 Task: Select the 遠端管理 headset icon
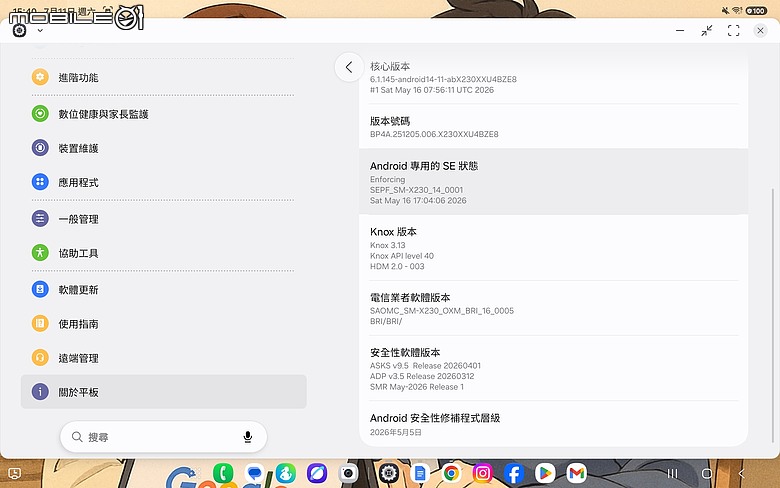(x=40, y=358)
